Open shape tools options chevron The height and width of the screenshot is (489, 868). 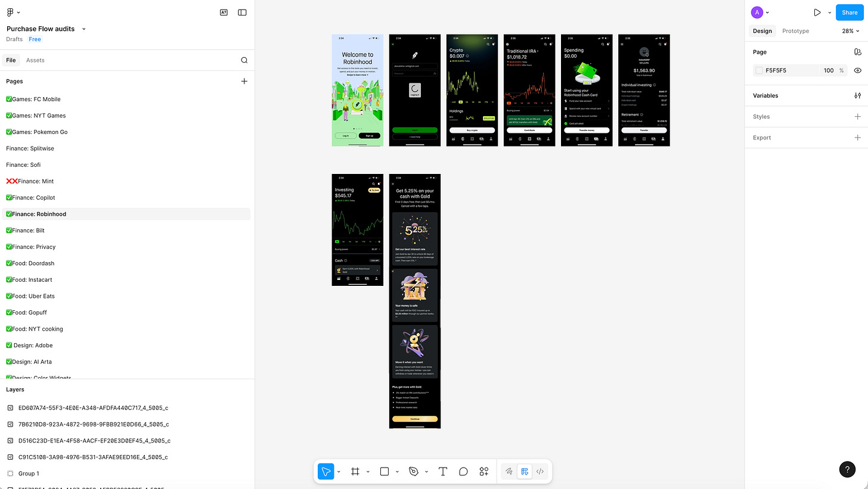click(x=397, y=472)
